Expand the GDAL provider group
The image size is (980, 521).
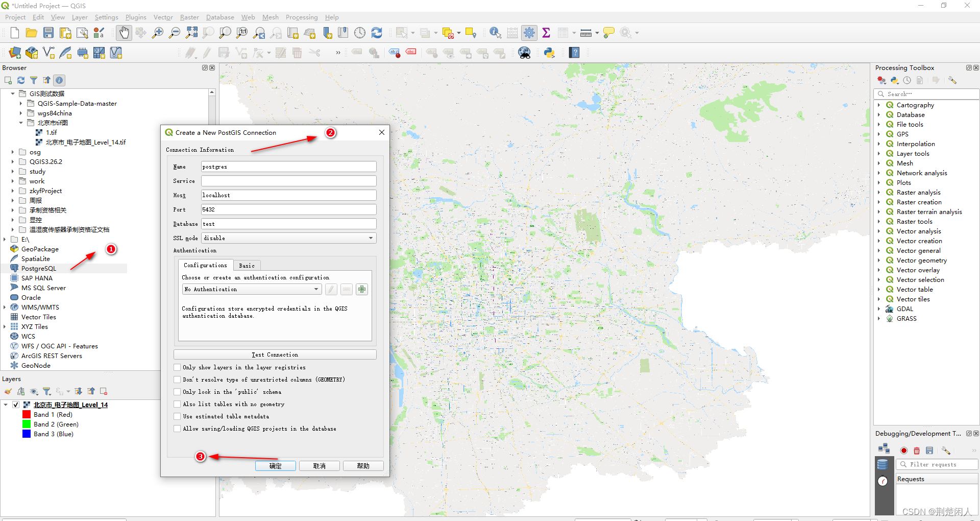[x=879, y=309]
